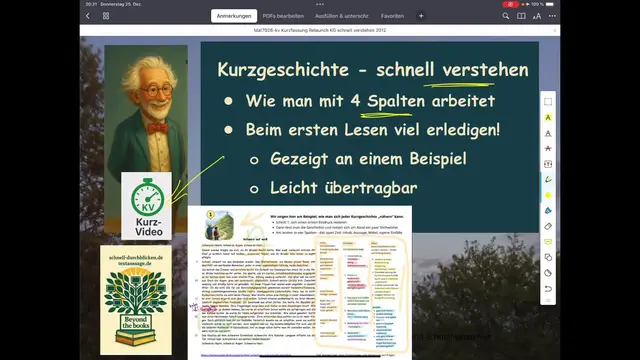Pick the yellow pen color dot
The image size is (640, 360).
[548, 195]
